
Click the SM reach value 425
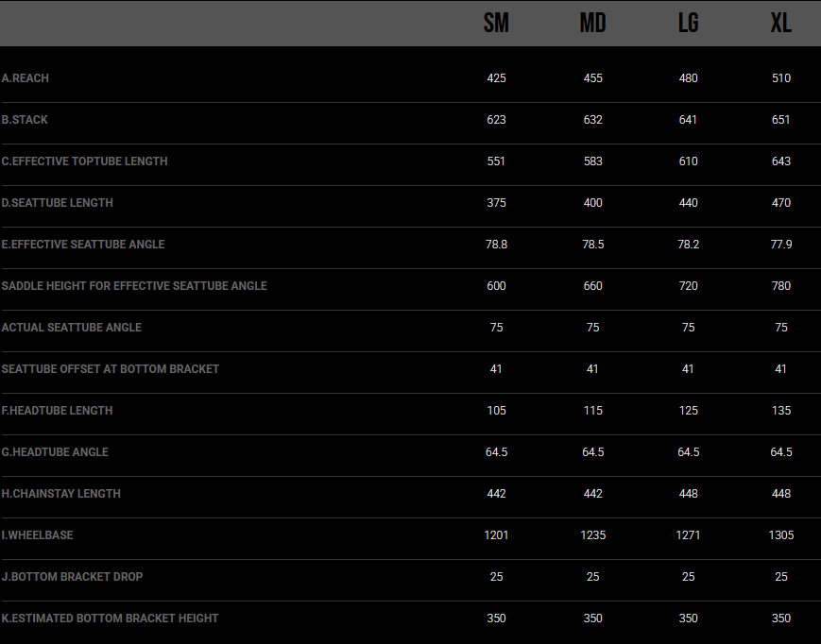496,78
